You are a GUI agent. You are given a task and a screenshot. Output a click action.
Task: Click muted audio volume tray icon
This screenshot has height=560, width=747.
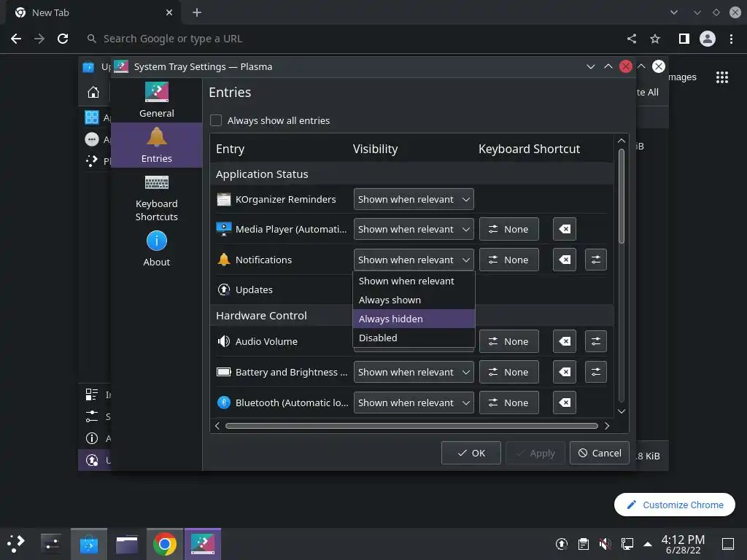605,544
